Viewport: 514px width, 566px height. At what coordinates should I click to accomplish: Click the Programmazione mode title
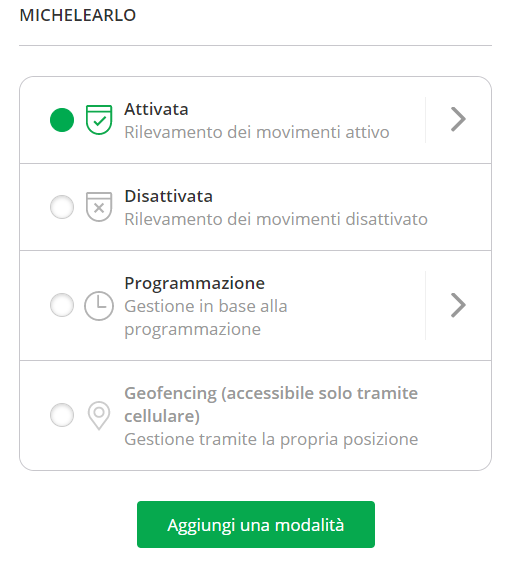(195, 283)
